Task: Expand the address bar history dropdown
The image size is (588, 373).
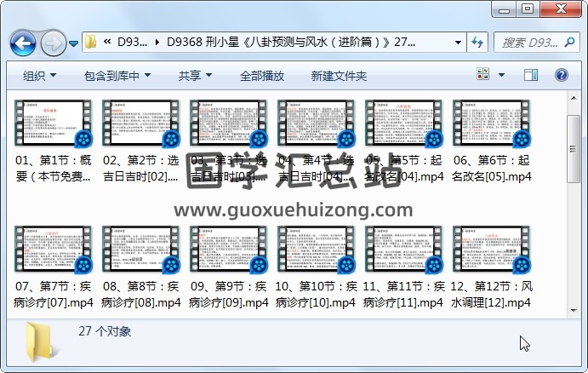Action: [x=458, y=43]
